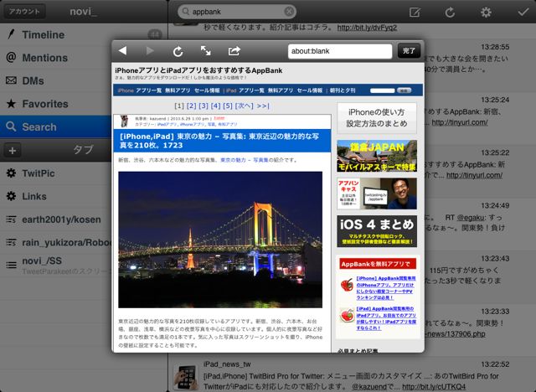Click the about:blank URL field

(340, 51)
